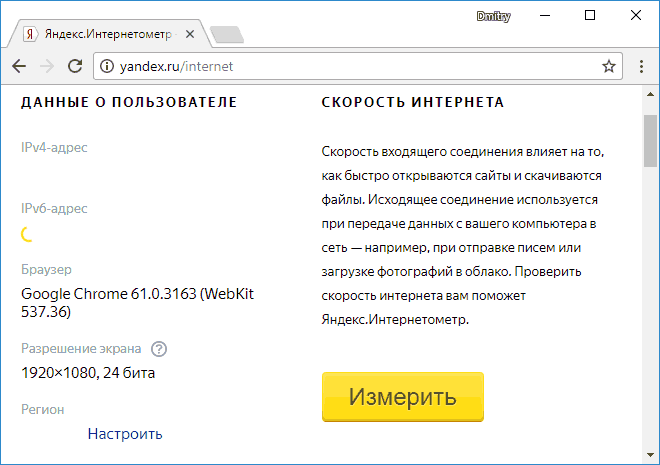Start the speed test with Измерить
The height and width of the screenshot is (465, 660).
(x=403, y=396)
